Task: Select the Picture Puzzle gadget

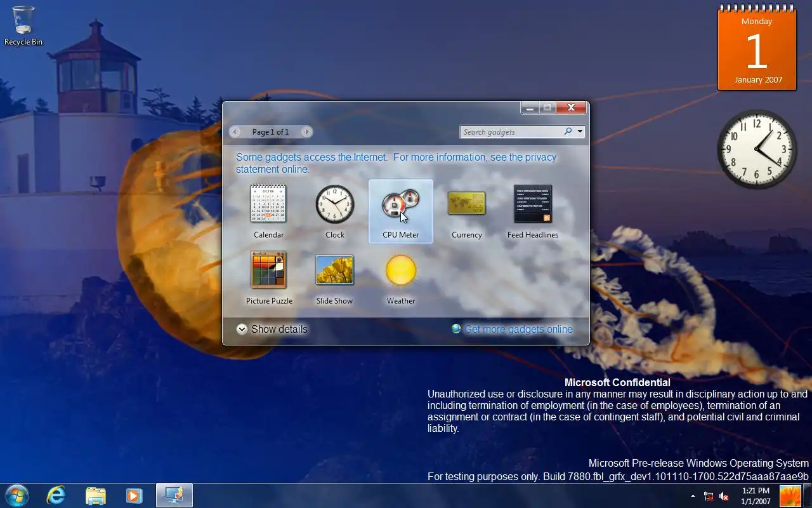Action: click(x=269, y=270)
